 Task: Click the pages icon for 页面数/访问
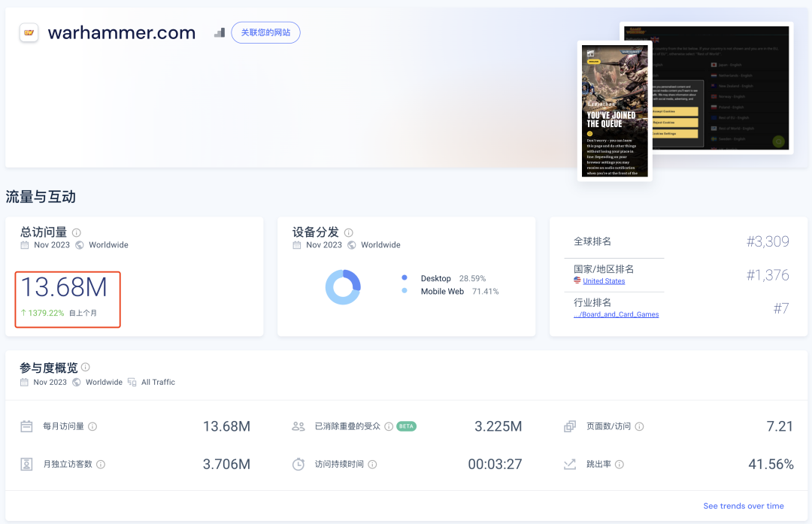[x=570, y=427]
